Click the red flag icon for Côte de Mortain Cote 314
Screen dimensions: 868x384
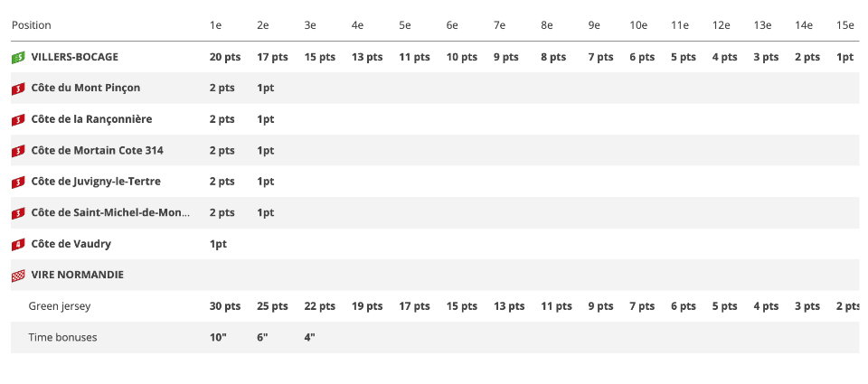coord(18,151)
